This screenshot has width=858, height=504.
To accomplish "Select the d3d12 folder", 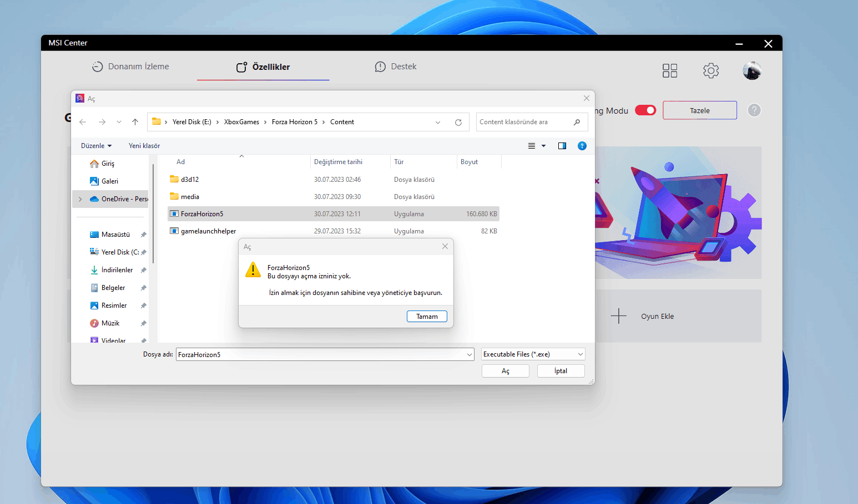I will 334,180.
